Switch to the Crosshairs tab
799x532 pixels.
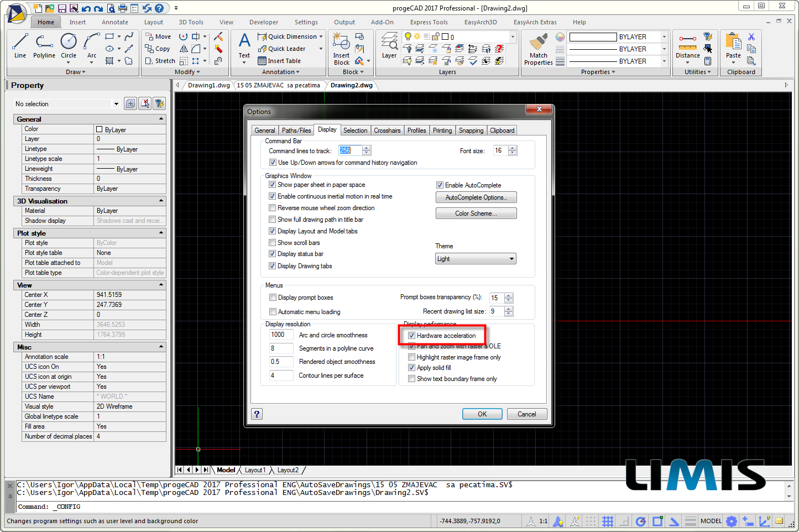387,131
